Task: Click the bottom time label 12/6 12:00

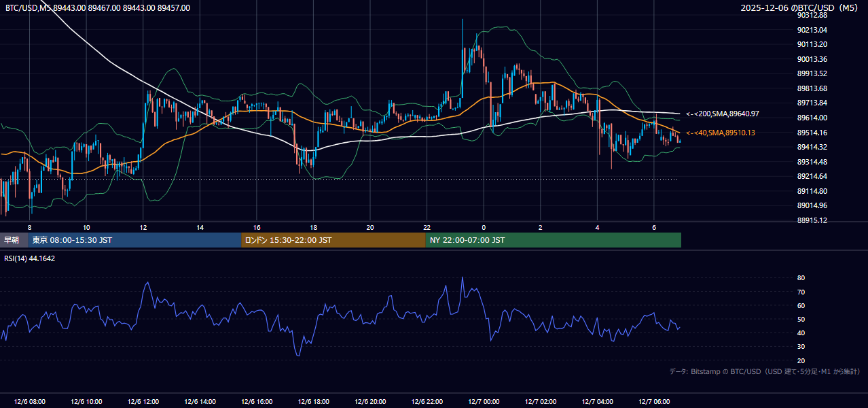Action: (x=143, y=402)
